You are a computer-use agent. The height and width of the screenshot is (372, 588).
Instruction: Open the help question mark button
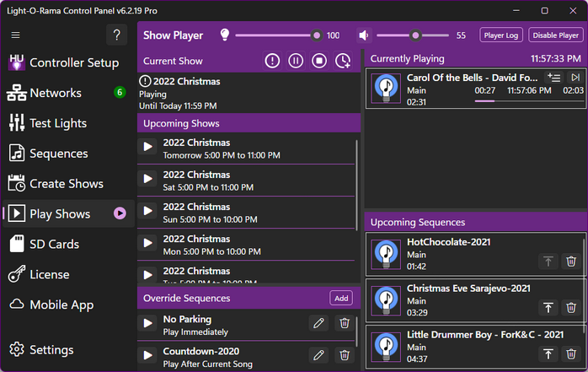(x=116, y=35)
